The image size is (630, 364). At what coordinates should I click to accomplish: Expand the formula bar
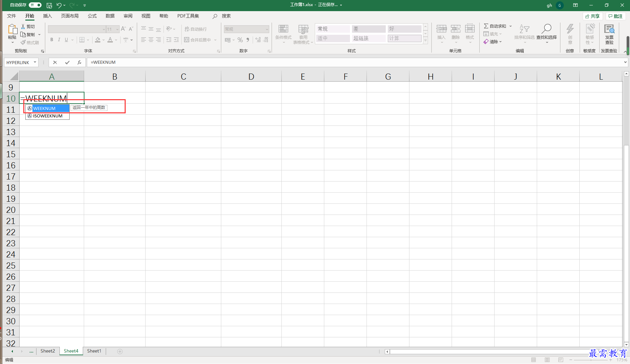pos(625,62)
